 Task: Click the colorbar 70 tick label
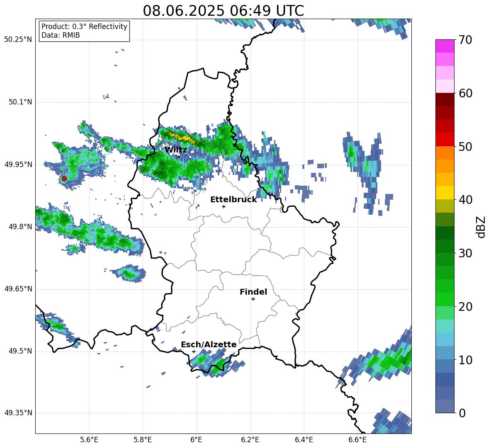click(465, 40)
